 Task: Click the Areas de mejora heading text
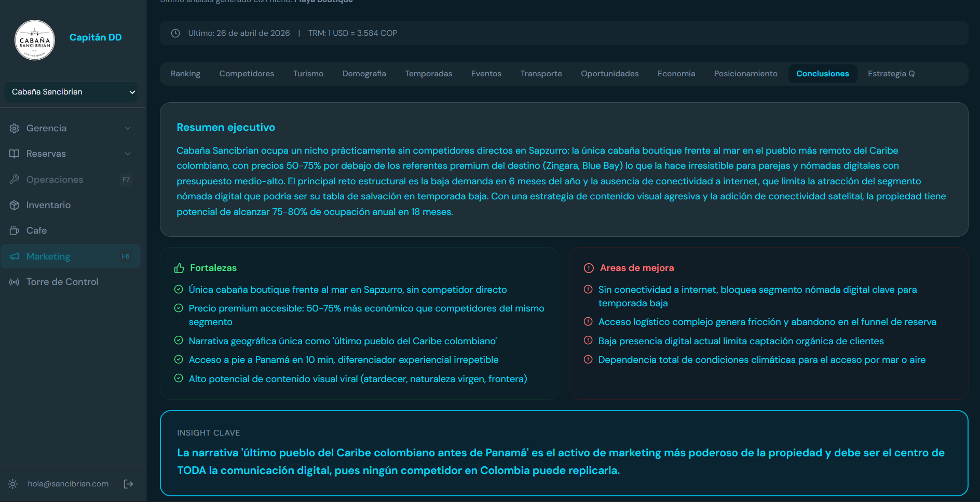tap(637, 268)
